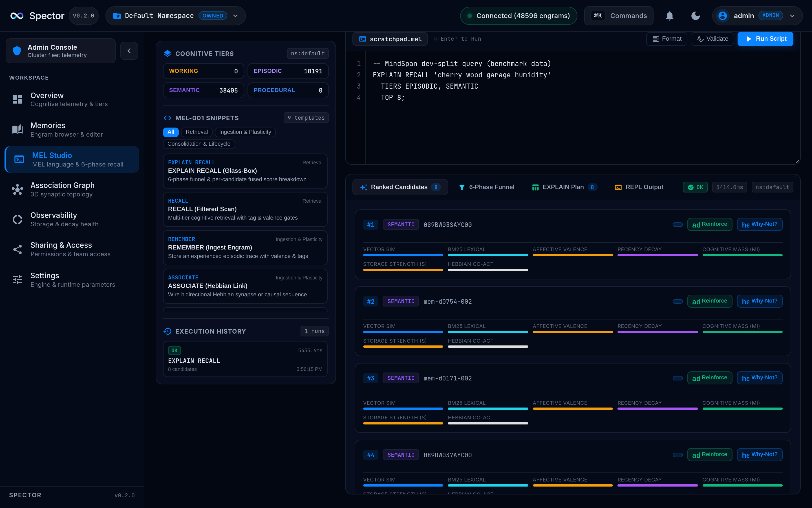
Task: Open the Observability page
Action: [72, 219]
